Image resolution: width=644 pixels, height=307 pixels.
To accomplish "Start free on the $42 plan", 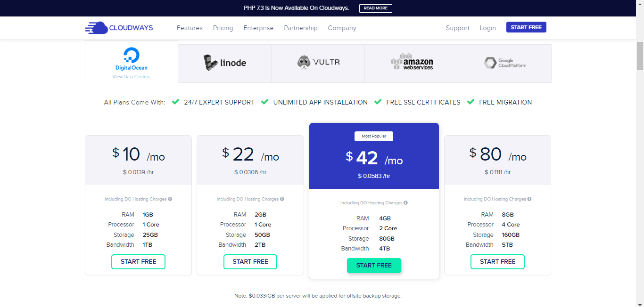I will click(x=374, y=266).
